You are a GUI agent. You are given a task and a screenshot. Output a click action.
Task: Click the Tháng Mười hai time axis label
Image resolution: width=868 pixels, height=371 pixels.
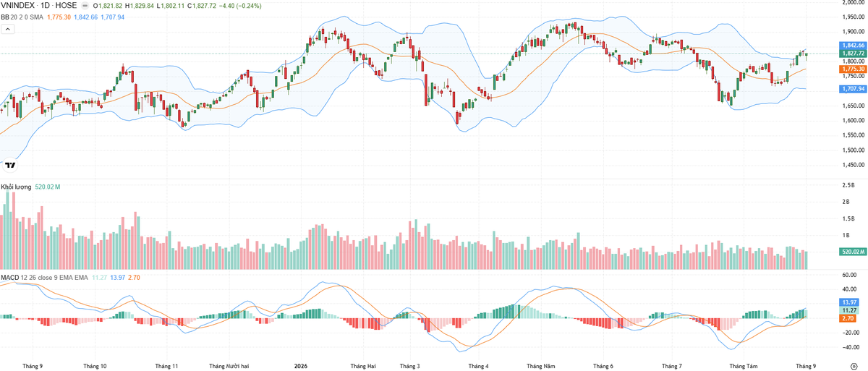click(x=229, y=367)
